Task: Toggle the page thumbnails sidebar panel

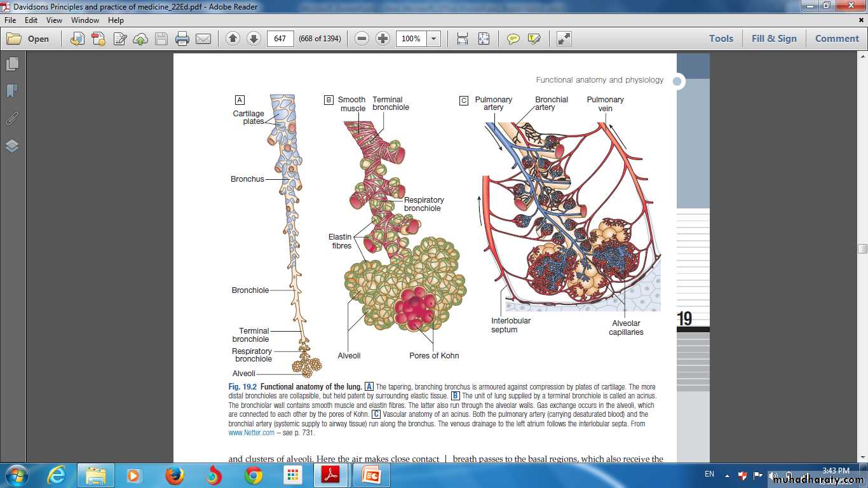Action: point(12,64)
